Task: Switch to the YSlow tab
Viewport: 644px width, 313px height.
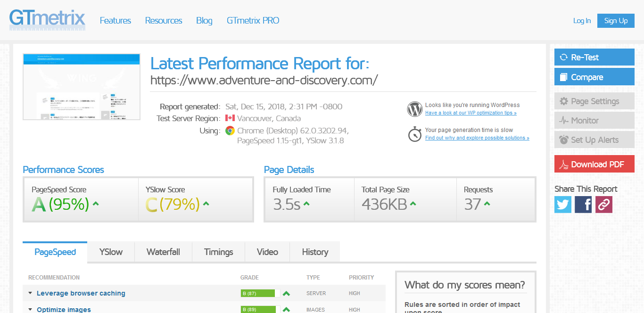Action: (111, 252)
